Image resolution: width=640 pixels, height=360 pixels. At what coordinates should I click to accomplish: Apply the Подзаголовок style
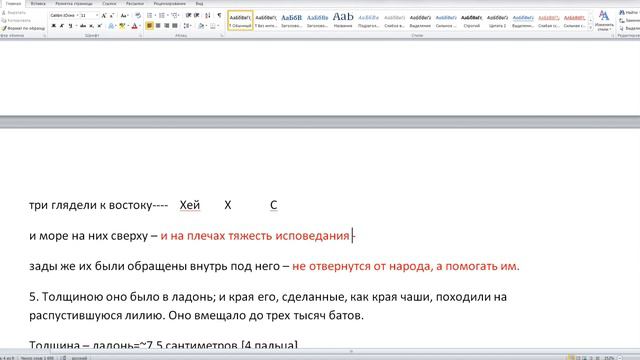(x=369, y=20)
